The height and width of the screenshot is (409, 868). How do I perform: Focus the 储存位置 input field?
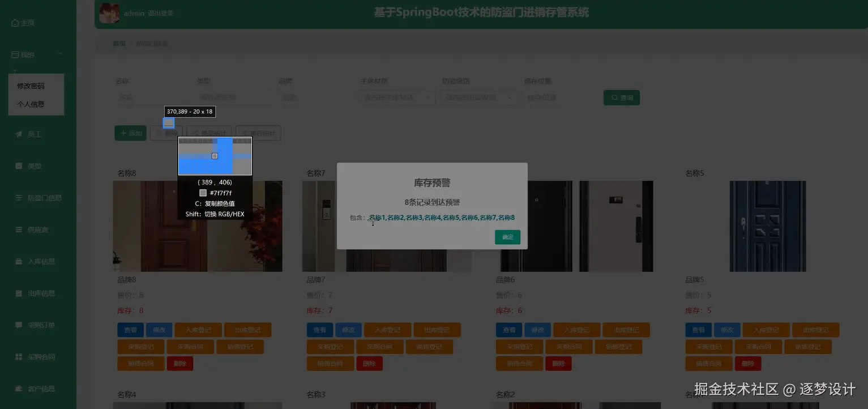(x=559, y=97)
